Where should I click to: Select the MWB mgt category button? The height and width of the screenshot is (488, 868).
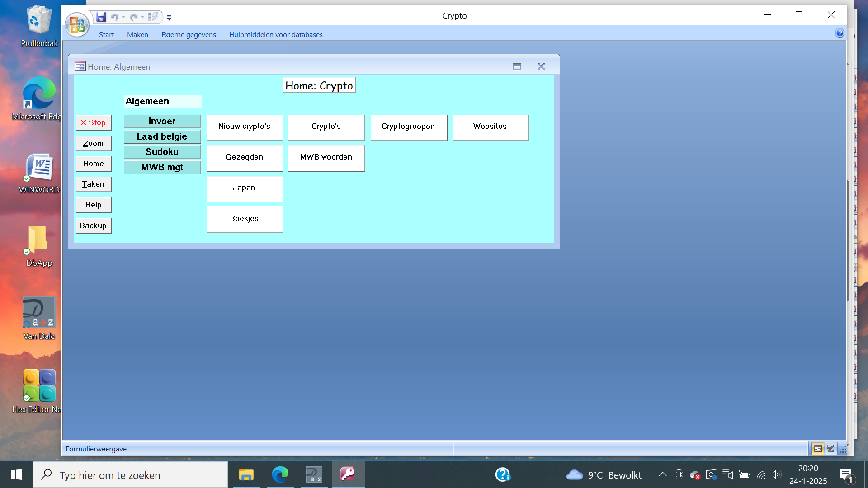tap(162, 167)
